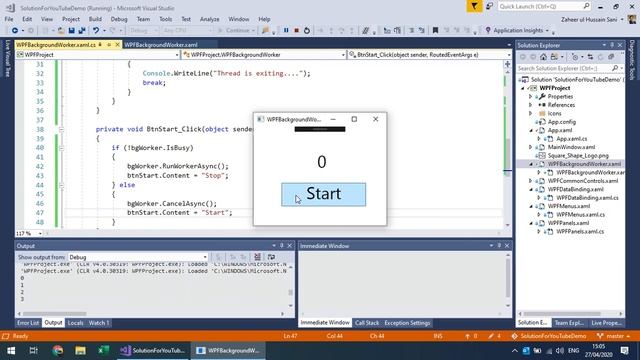Collapse the if block at line 40
The image size is (640, 360).
click(61, 148)
